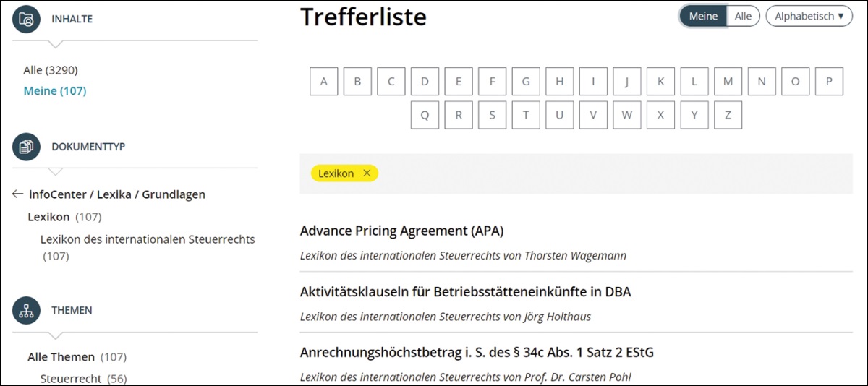Open Advance Pricing Agreement (APA) entry
The width and height of the screenshot is (868, 386).
click(401, 231)
